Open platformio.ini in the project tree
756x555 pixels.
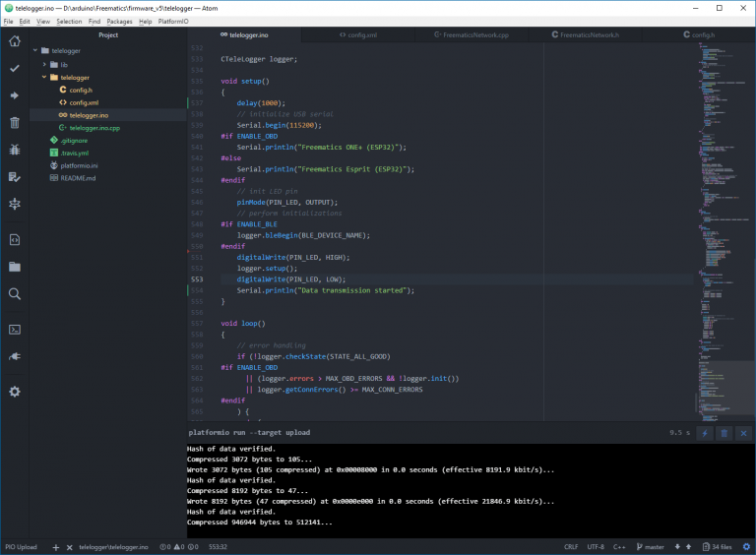tap(79, 166)
